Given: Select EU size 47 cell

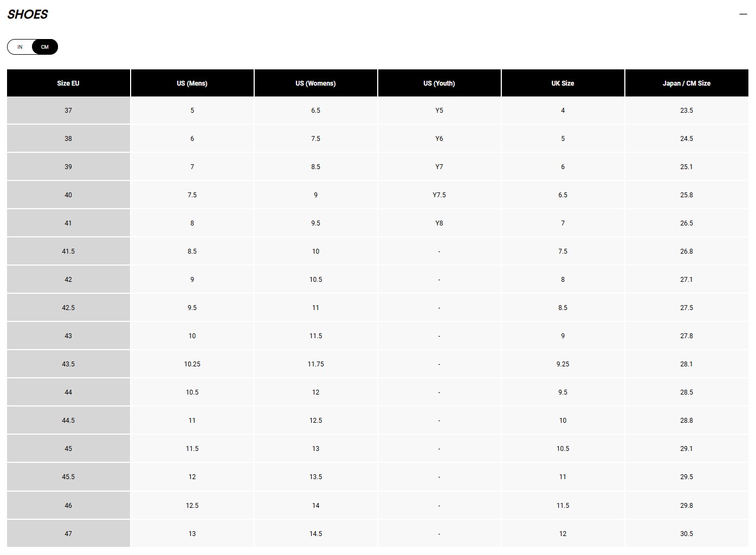Looking at the screenshot, I should [68, 533].
